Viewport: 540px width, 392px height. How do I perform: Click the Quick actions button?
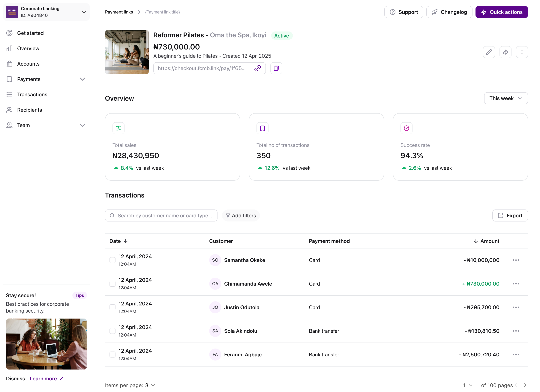point(501,12)
